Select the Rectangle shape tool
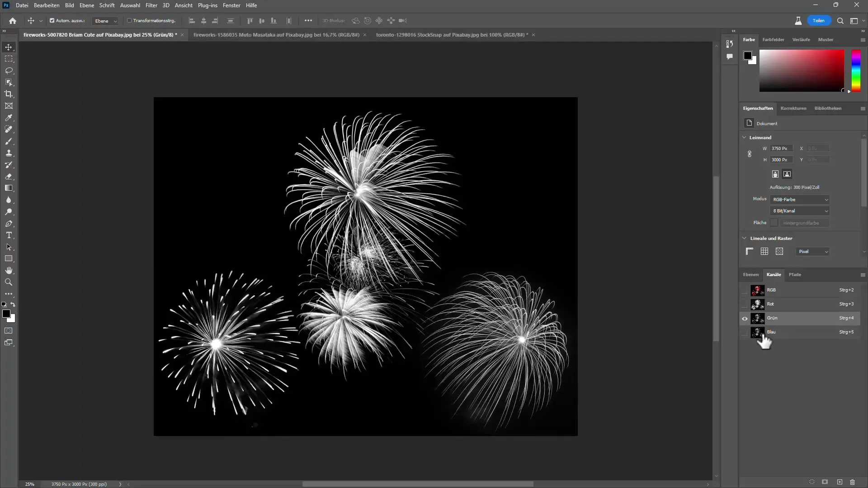Image resolution: width=868 pixels, height=488 pixels. tap(9, 258)
